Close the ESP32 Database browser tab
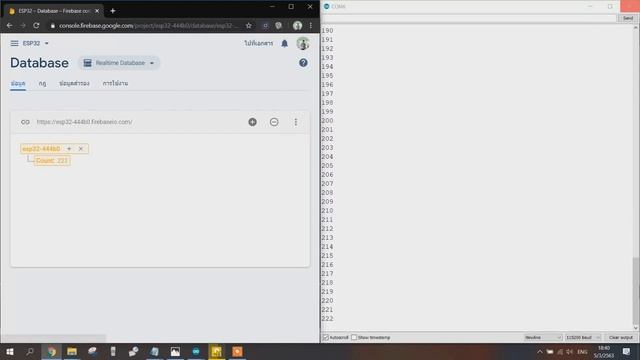This screenshot has height=360, width=640. [x=97, y=11]
